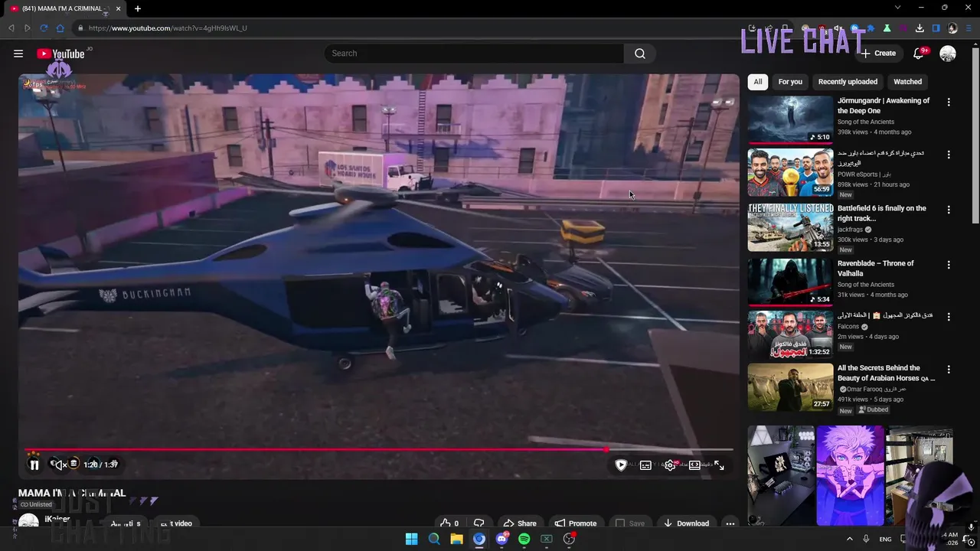Click ENG language indicator in tray
This screenshot has width=980, height=551.
885,539
